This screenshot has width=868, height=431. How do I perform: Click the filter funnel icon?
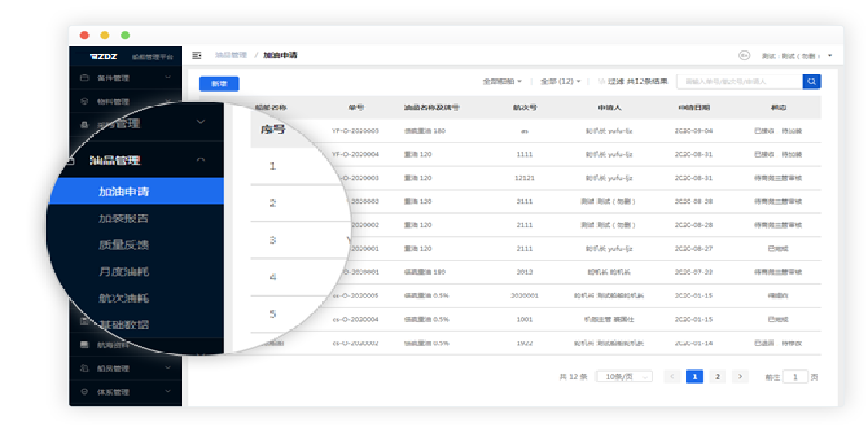[601, 82]
